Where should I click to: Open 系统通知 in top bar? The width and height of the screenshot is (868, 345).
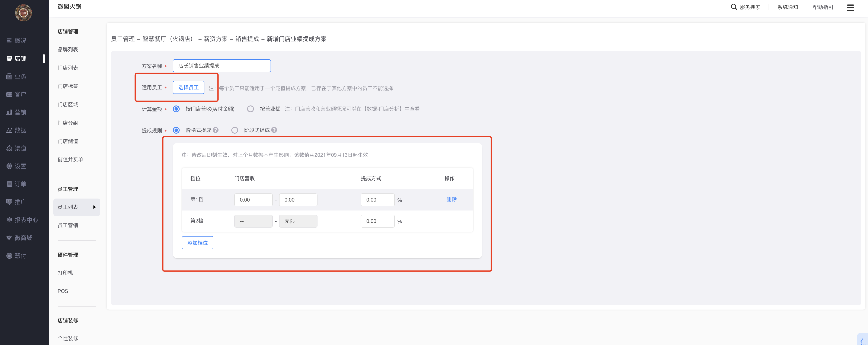(788, 7)
